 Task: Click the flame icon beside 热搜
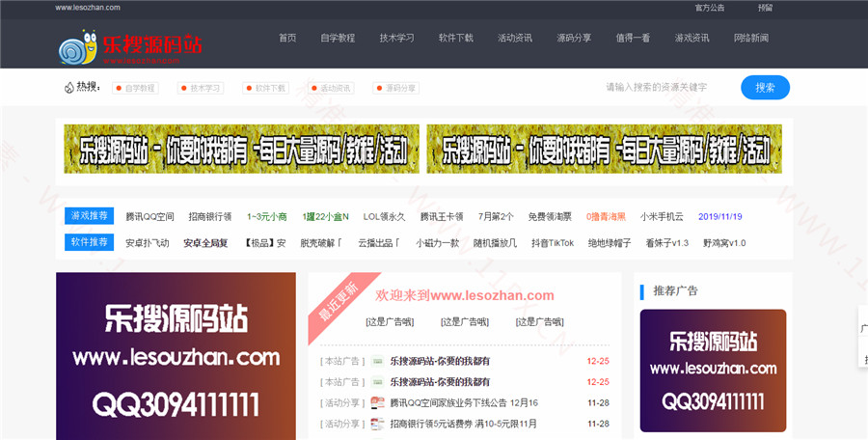68,87
